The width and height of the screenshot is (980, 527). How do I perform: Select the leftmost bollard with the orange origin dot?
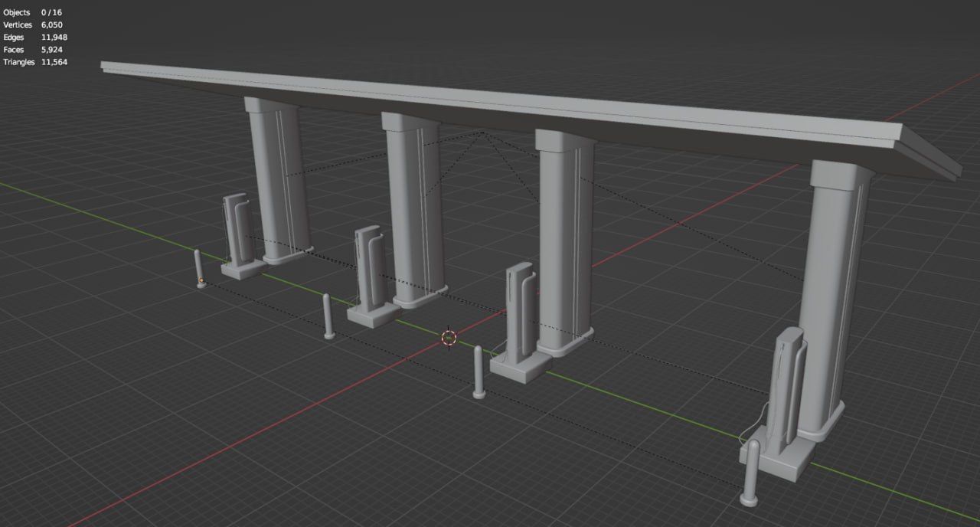tap(200, 269)
